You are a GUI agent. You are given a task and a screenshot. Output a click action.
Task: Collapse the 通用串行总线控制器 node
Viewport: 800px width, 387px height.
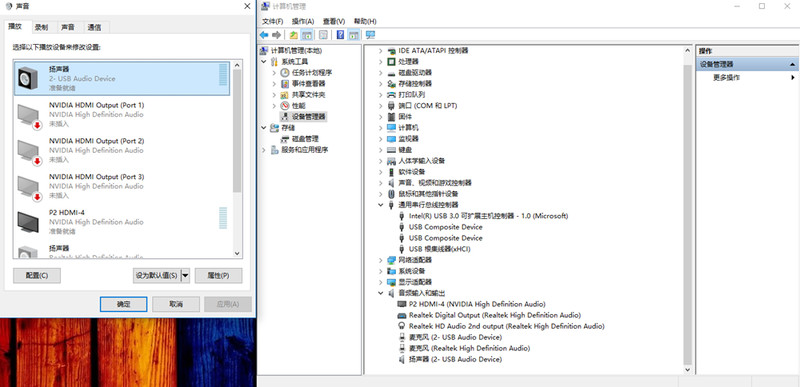[x=380, y=205]
